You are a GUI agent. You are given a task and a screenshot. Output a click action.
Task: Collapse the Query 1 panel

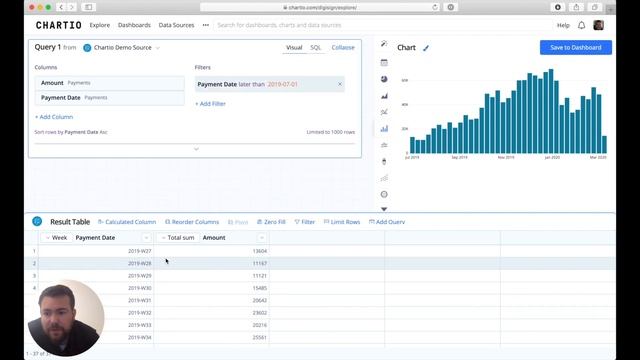(343, 47)
